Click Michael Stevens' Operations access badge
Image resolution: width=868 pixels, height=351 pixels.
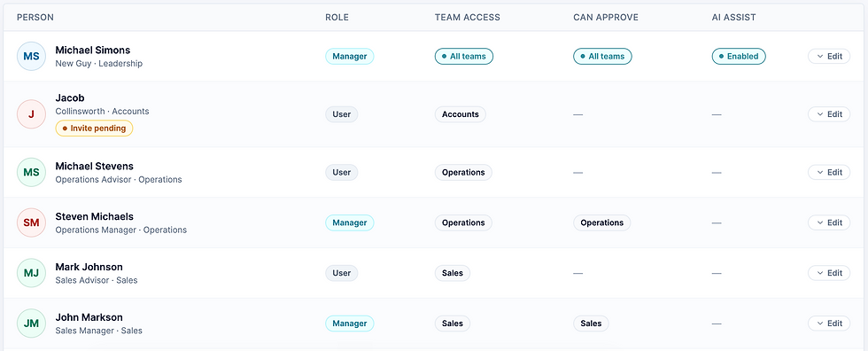coord(463,173)
